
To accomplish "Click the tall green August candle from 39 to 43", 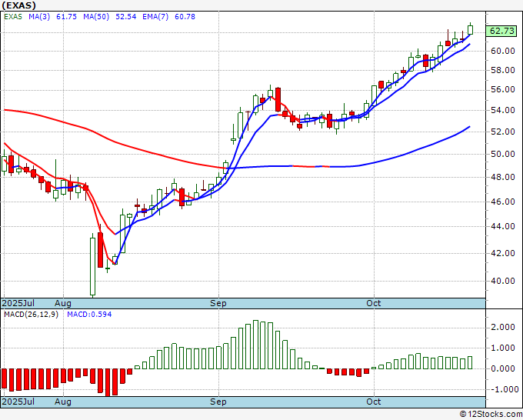I will click(x=92, y=265).
